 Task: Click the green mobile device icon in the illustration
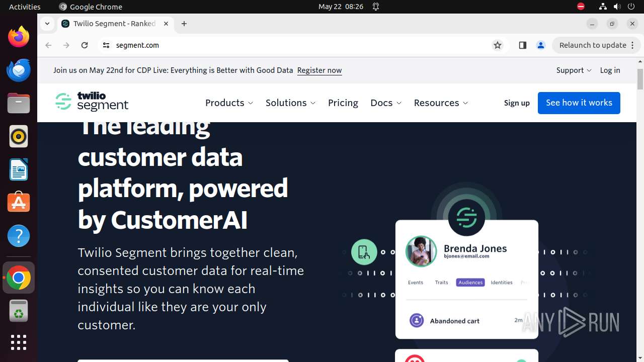coord(364,252)
